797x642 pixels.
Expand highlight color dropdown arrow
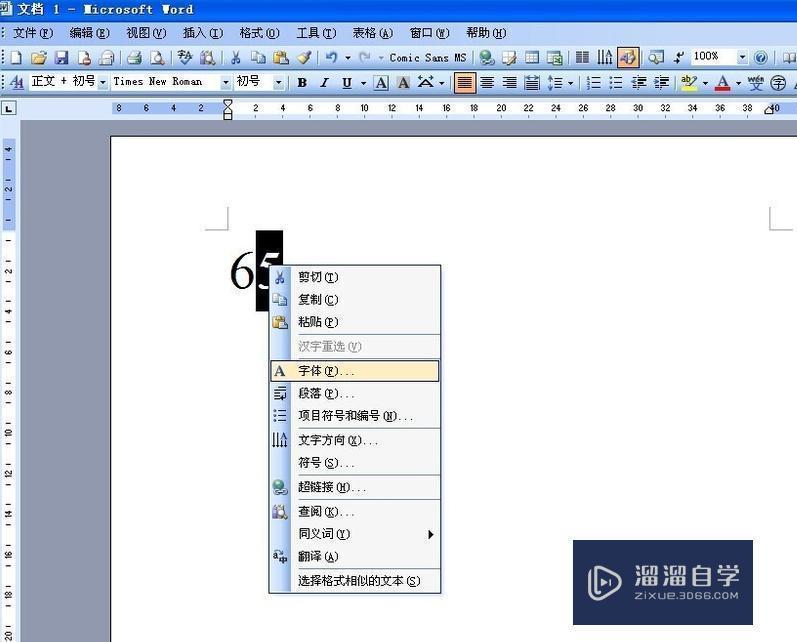point(705,82)
